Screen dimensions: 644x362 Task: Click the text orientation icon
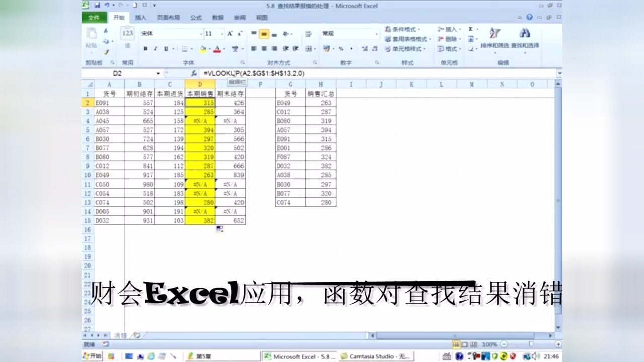pyautogui.click(x=286, y=34)
